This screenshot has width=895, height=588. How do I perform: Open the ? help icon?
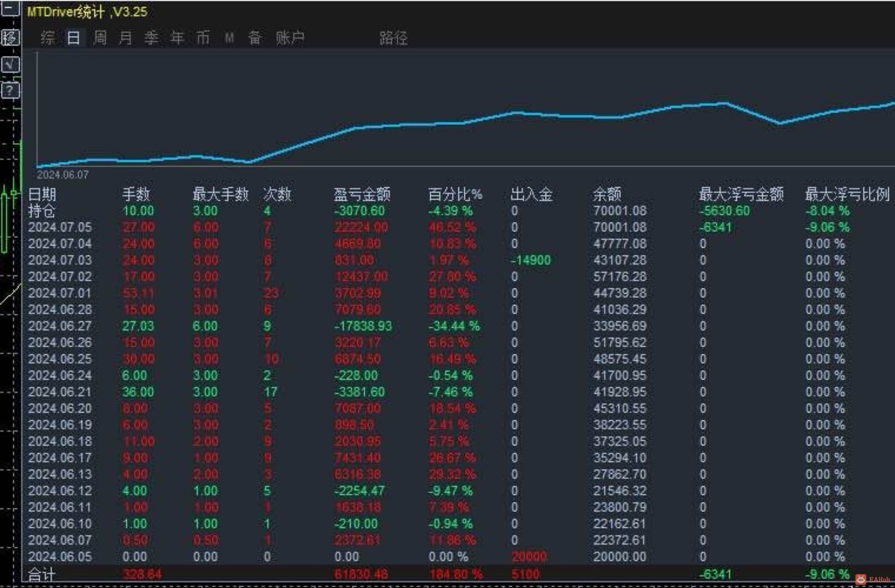pos(10,90)
